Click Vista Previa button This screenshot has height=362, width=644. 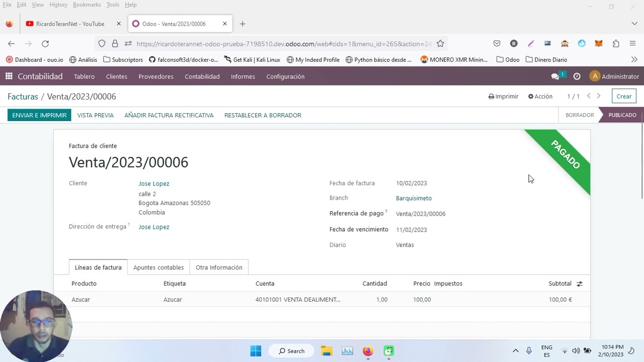[96, 115]
